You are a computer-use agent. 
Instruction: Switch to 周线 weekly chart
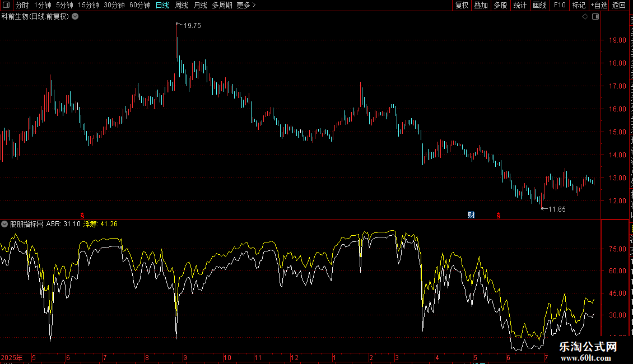pos(181,5)
